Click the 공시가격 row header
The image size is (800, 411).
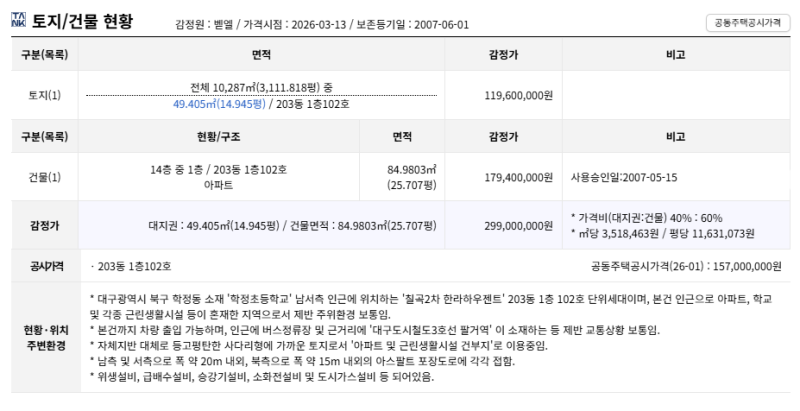[46, 266]
